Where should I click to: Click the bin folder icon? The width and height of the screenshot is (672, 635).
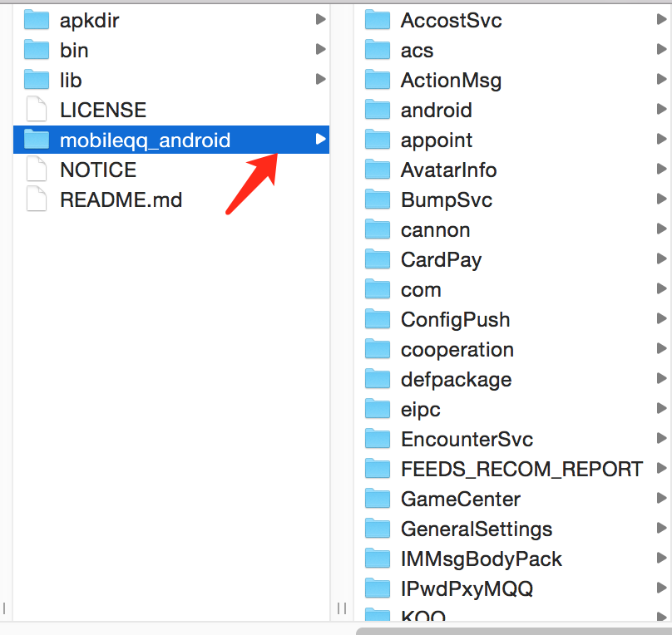(37, 50)
